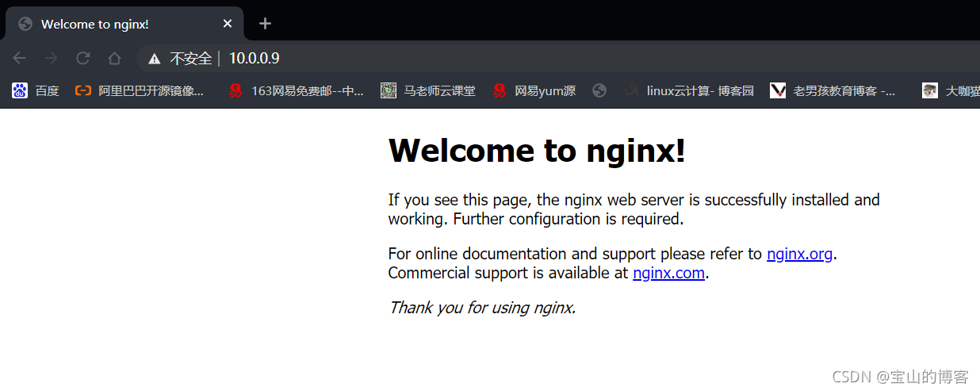The width and height of the screenshot is (980, 391).
Task: Open a new tab with plus button
Action: tap(265, 23)
